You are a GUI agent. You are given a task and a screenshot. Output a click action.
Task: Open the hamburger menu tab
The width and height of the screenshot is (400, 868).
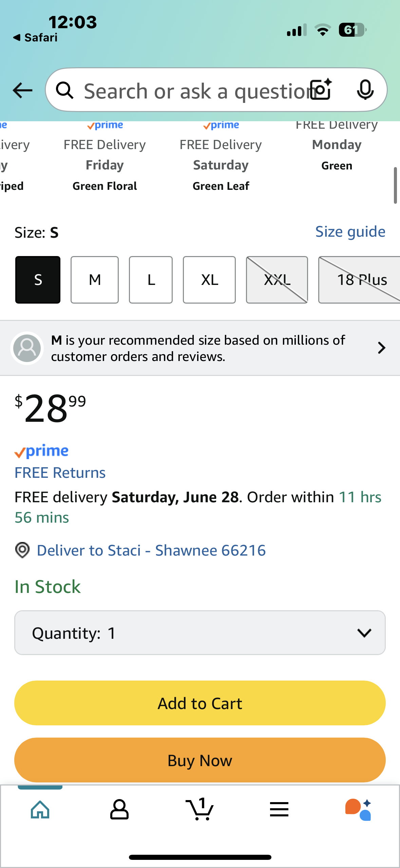pyautogui.click(x=279, y=810)
